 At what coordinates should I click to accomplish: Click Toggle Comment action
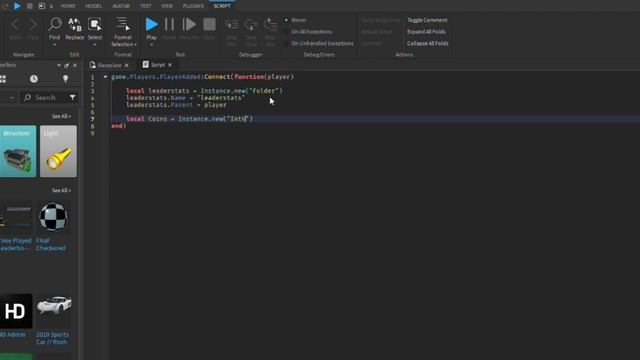(x=427, y=20)
